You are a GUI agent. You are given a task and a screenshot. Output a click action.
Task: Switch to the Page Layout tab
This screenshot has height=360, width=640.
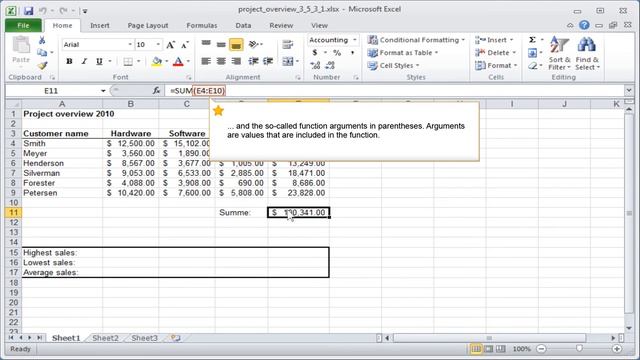tap(148, 25)
